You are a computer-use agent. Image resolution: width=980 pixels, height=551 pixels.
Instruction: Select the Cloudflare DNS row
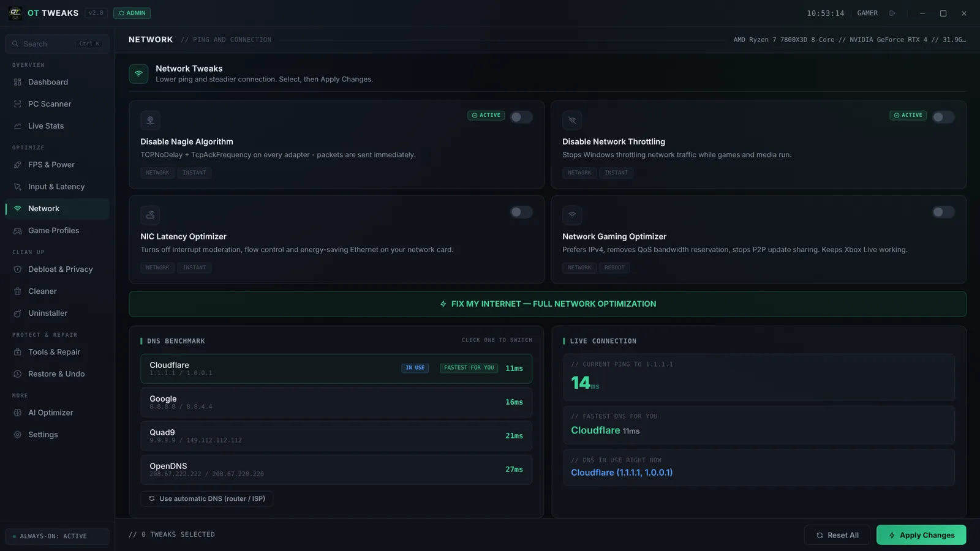tap(336, 369)
